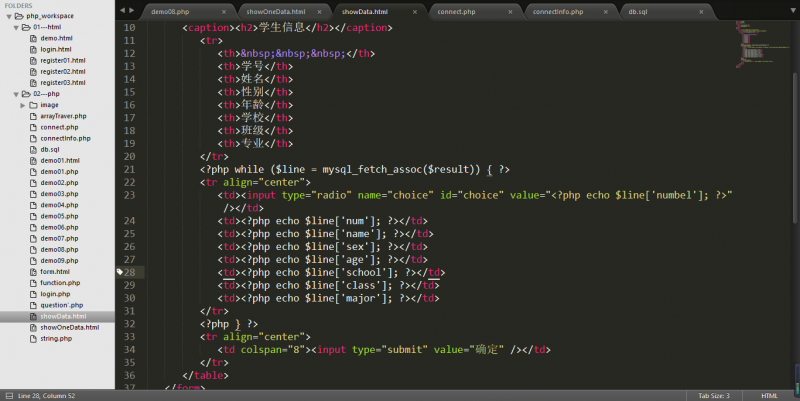The height and width of the screenshot is (401, 800).
Task: Collapse the 01---html folder
Action: pyautogui.click(x=14, y=27)
